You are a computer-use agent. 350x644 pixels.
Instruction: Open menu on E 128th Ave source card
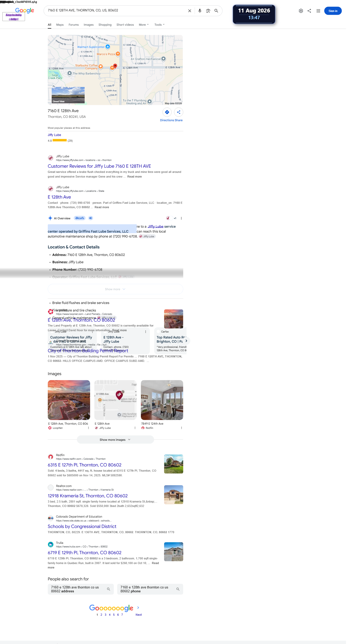pos(146,332)
